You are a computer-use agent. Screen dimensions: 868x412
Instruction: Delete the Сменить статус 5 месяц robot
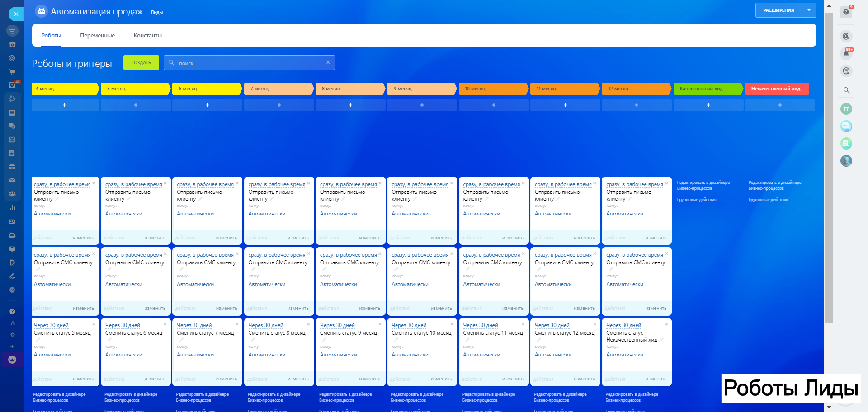(94, 324)
